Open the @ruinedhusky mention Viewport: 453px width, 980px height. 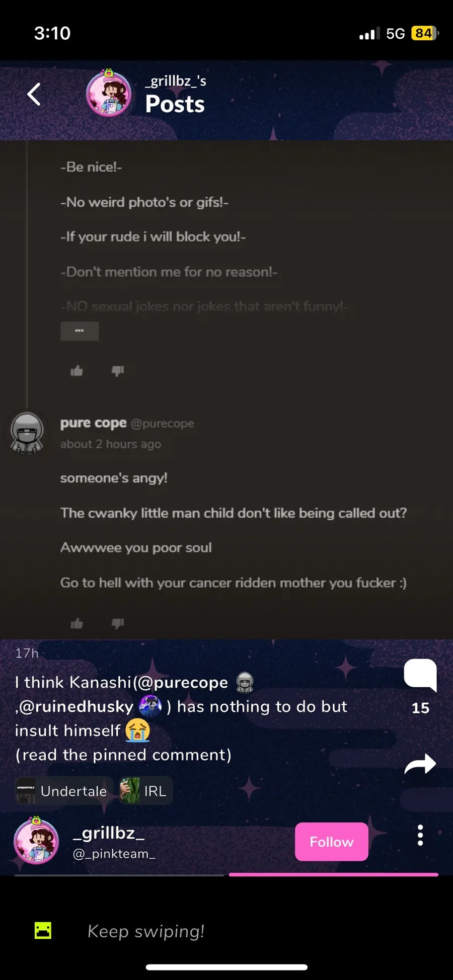(x=77, y=707)
